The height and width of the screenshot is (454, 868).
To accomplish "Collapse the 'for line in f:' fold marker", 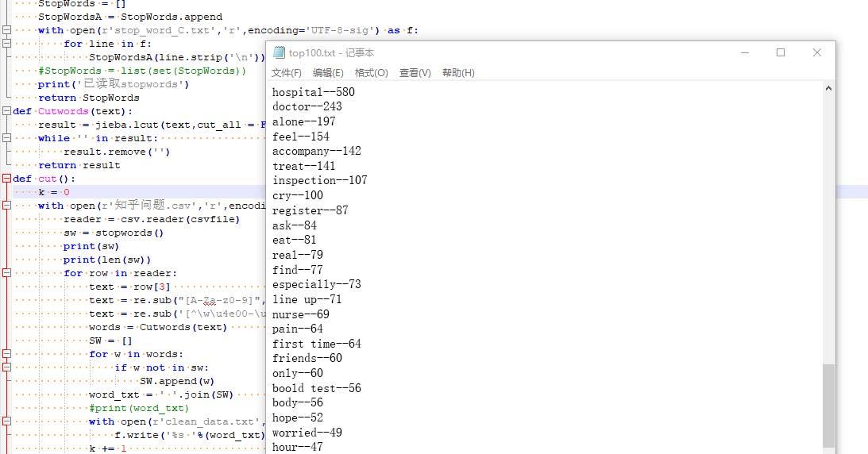I will (6, 43).
